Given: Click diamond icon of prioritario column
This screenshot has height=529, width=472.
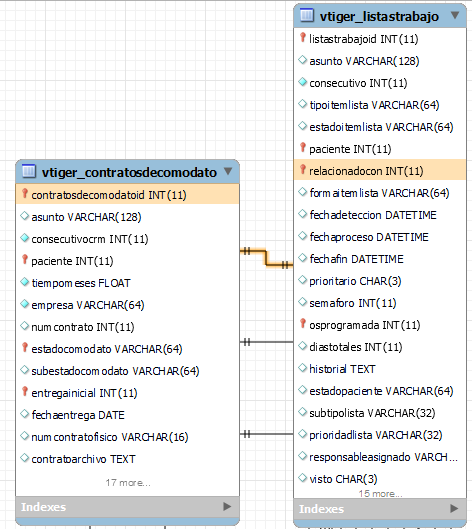Looking at the screenshot, I should [303, 280].
